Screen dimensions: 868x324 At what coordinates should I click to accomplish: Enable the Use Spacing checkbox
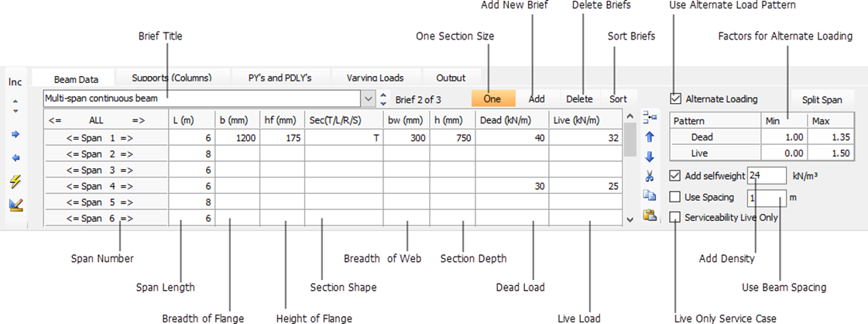coord(674,197)
